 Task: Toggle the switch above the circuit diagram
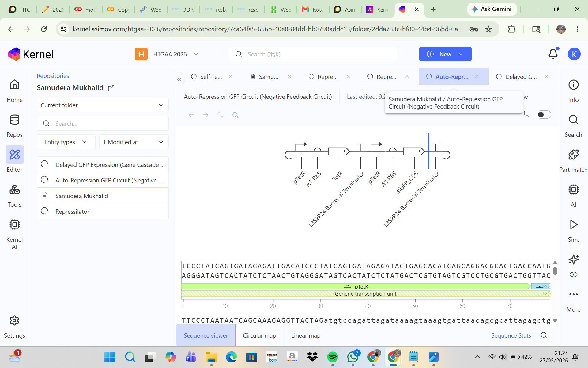[544, 114]
